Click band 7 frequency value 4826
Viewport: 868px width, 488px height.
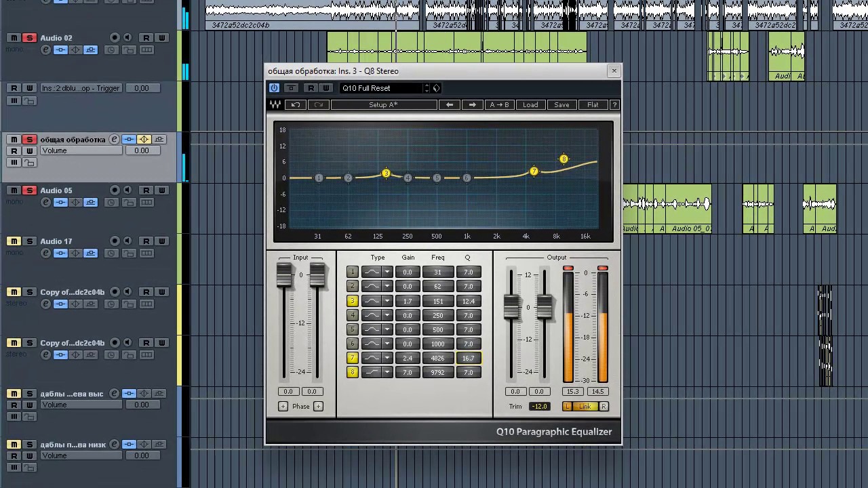437,358
